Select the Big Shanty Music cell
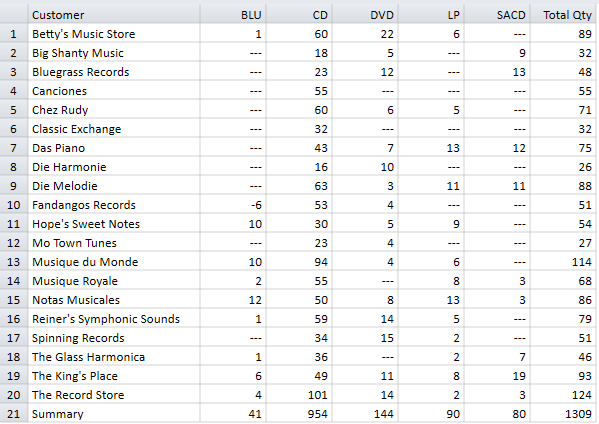599x424 pixels. tap(114, 53)
